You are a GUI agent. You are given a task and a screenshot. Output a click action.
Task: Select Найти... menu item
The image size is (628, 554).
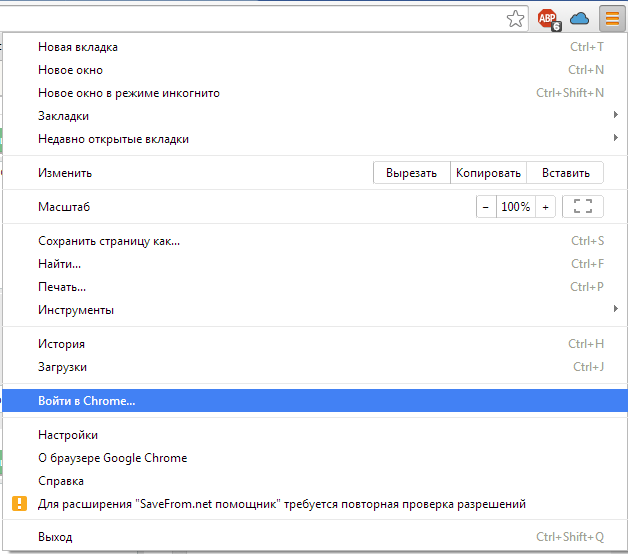pyautogui.click(x=315, y=264)
